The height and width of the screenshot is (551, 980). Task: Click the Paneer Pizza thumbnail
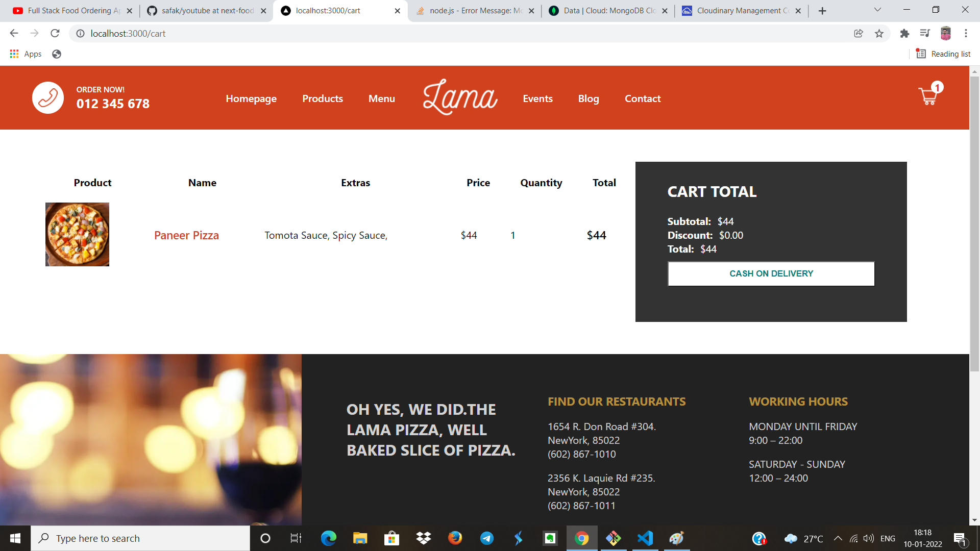click(x=77, y=234)
